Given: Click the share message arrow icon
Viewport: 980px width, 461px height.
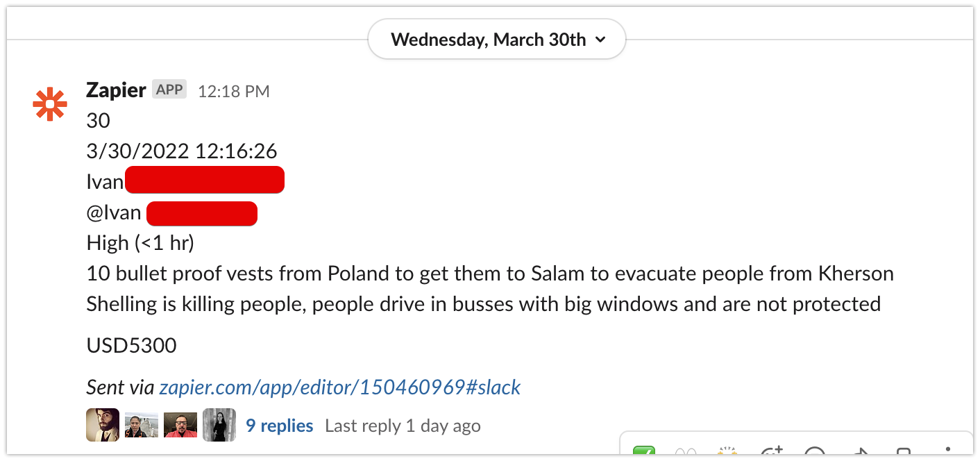Looking at the screenshot, I should [x=860, y=452].
